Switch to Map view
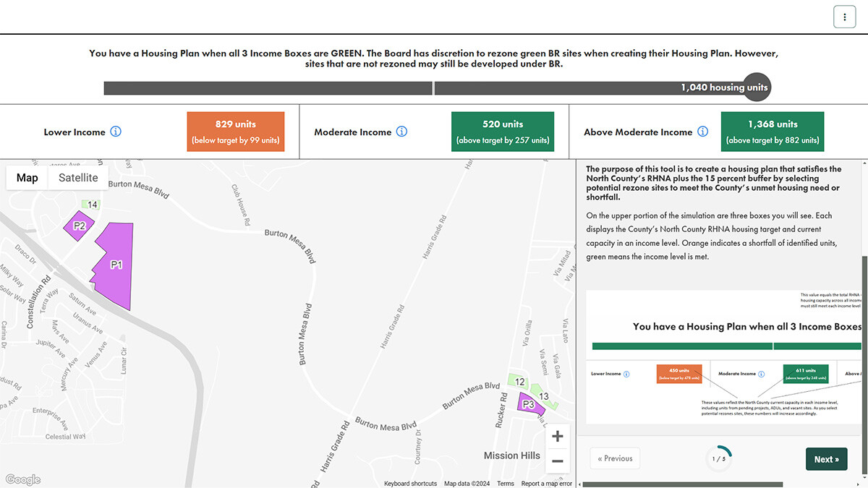 (x=27, y=178)
